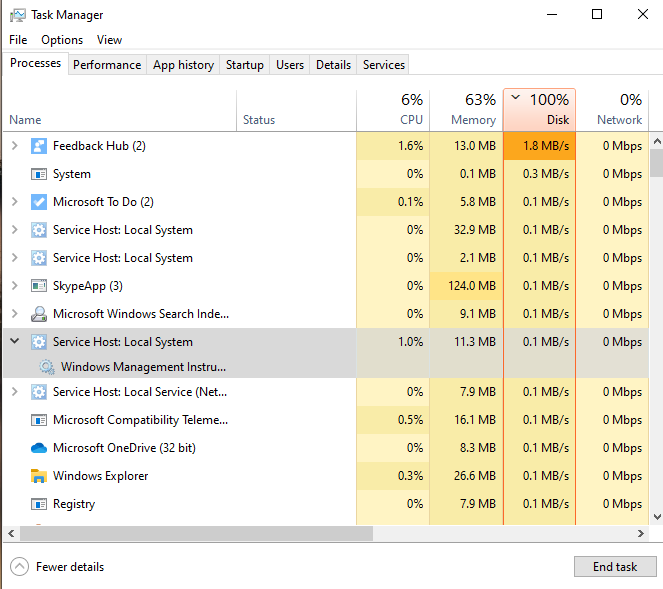663x589 pixels.
Task: Click the 124.0 MB memory value cell
Action: (466, 286)
